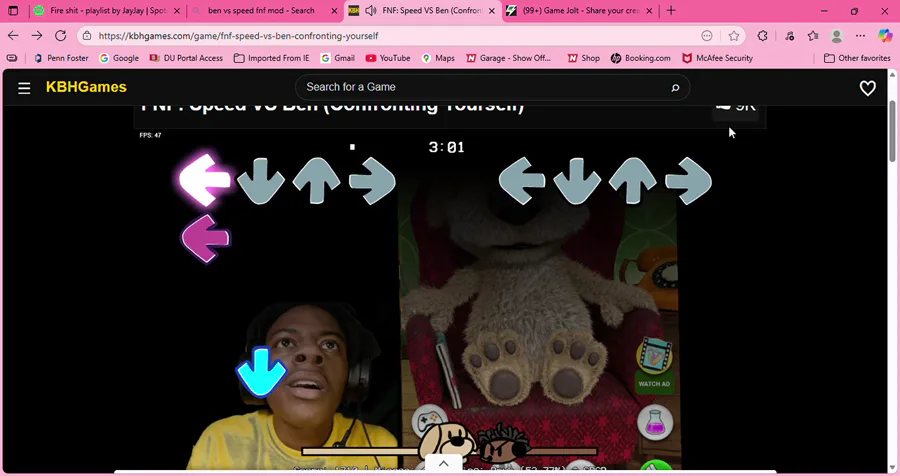Click the horizontal scrollbar at bottom
Image resolution: width=900 pixels, height=476 pixels.
click(x=445, y=472)
